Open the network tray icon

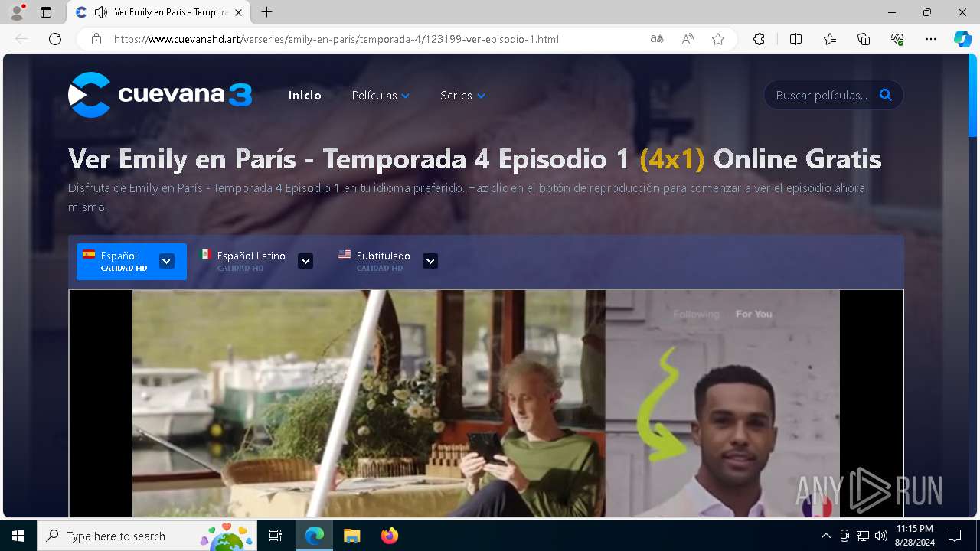(x=863, y=536)
